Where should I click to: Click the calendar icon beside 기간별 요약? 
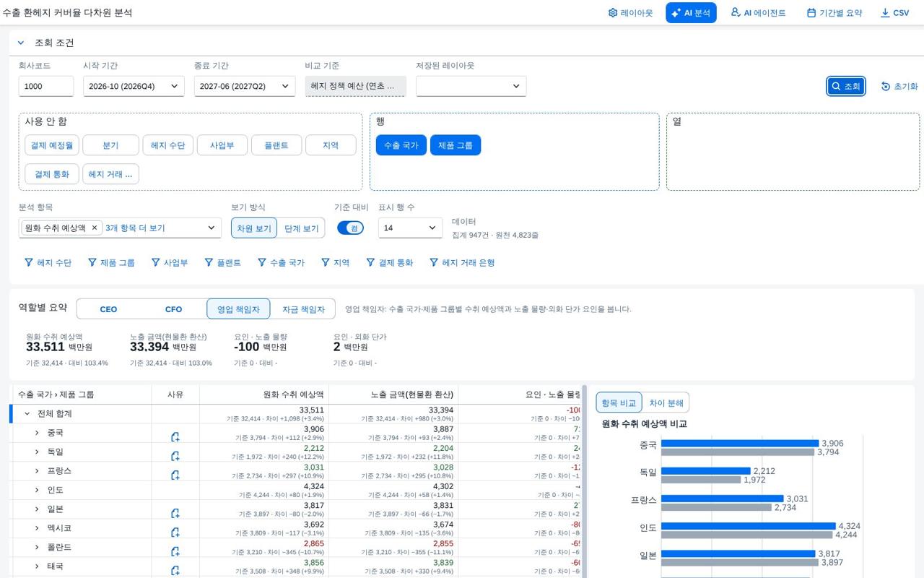coord(811,13)
